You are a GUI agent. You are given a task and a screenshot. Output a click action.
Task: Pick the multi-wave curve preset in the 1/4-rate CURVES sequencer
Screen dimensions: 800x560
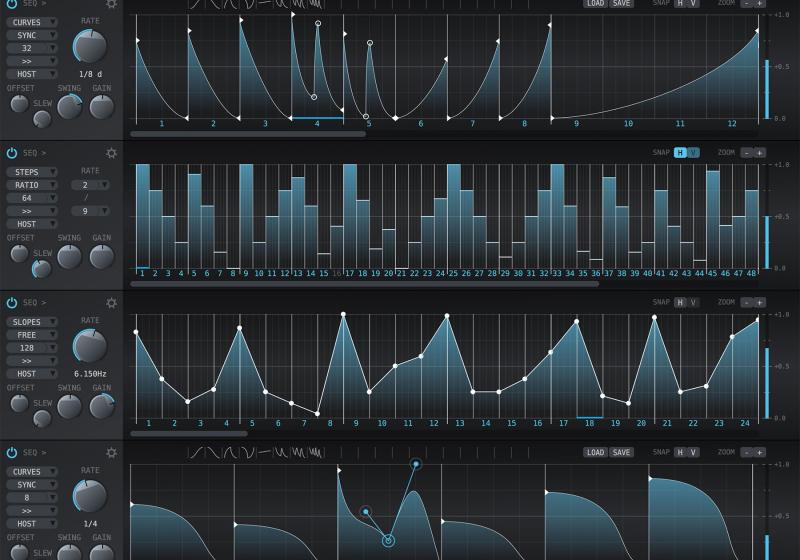[x=298, y=452]
